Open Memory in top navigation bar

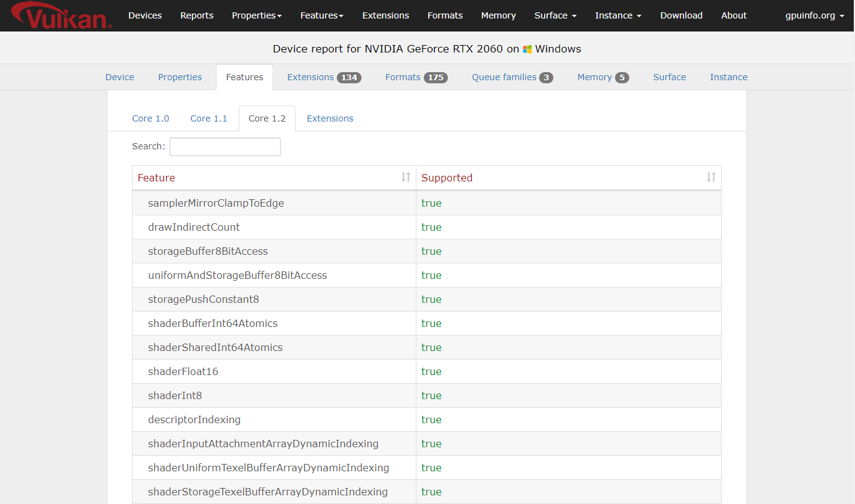(498, 15)
